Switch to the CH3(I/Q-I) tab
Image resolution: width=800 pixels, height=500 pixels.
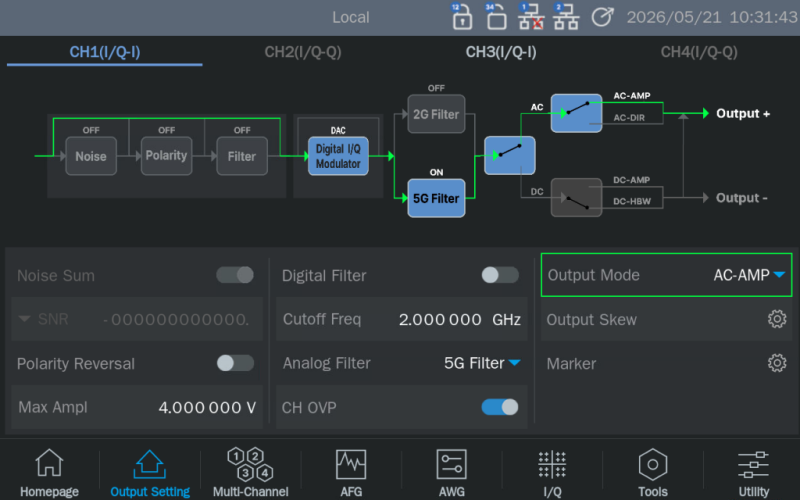(x=501, y=52)
